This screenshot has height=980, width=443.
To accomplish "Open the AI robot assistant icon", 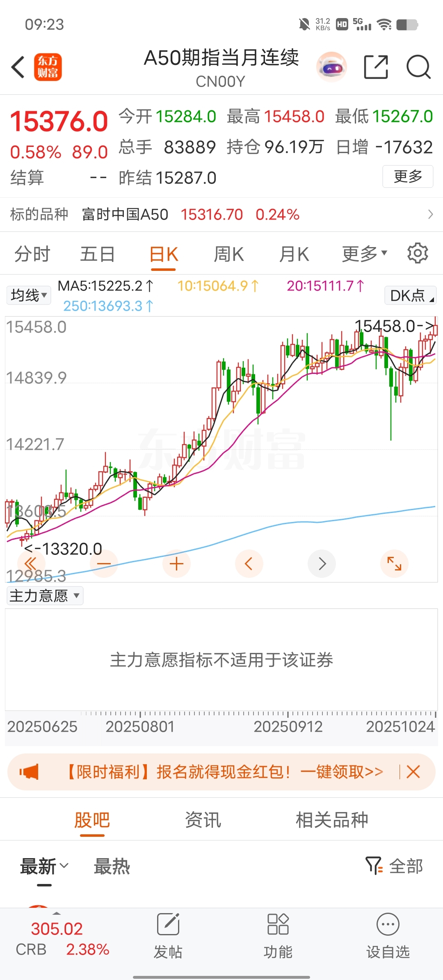I will pos(331,67).
